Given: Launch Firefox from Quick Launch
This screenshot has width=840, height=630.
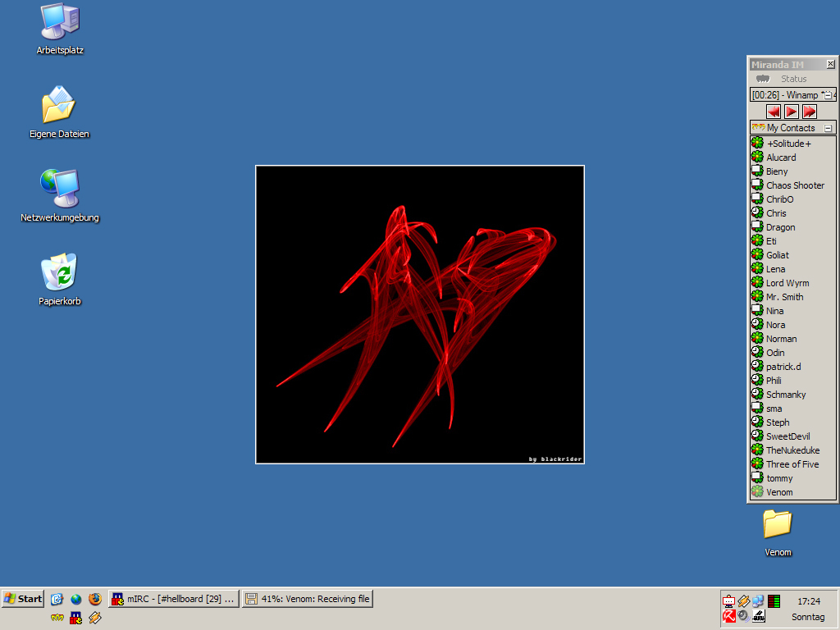Looking at the screenshot, I should tap(95, 599).
